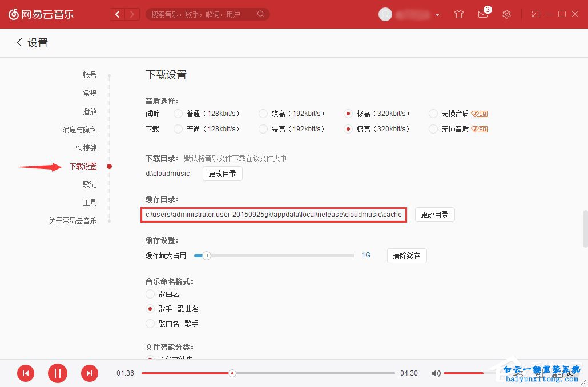The width and height of the screenshot is (588, 387).
Task: Select 歌曲名 as music naming format
Action: point(150,294)
